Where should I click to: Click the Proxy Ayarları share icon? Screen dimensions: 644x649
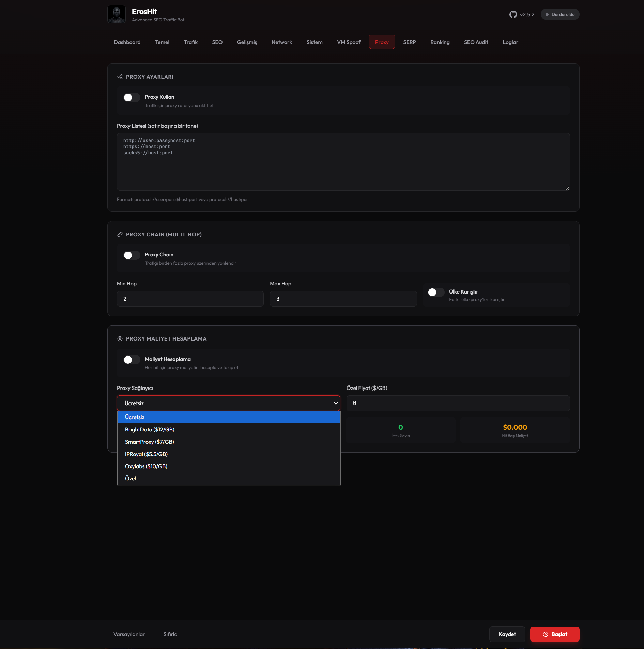click(120, 77)
